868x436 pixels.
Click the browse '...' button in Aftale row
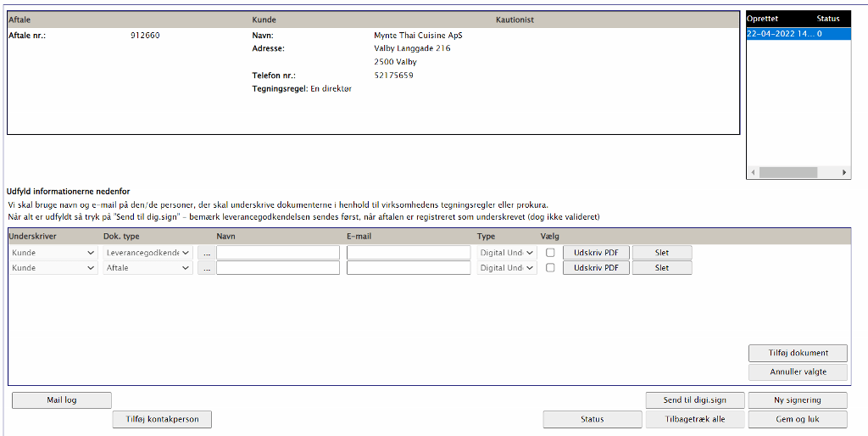pos(206,268)
